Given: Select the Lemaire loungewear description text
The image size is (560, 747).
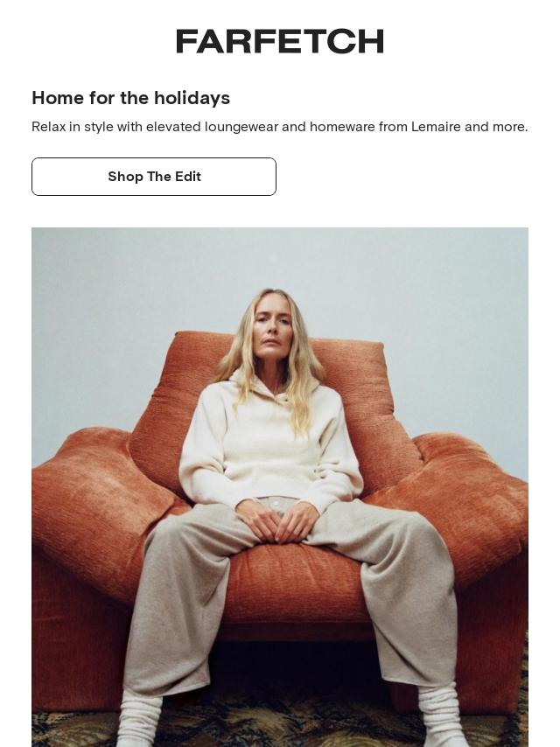Looking at the screenshot, I should tap(279, 127).
